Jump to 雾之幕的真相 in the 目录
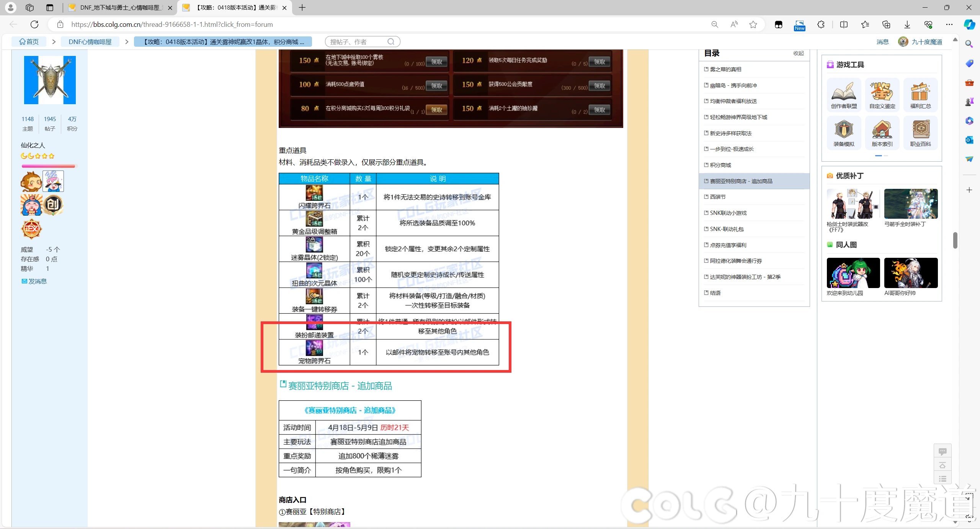 [x=725, y=69]
